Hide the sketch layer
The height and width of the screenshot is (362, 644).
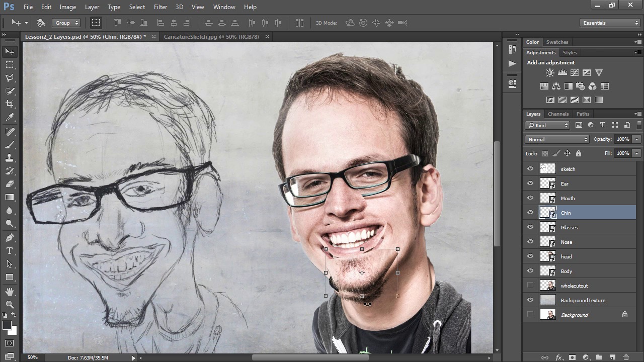[530, 169]
